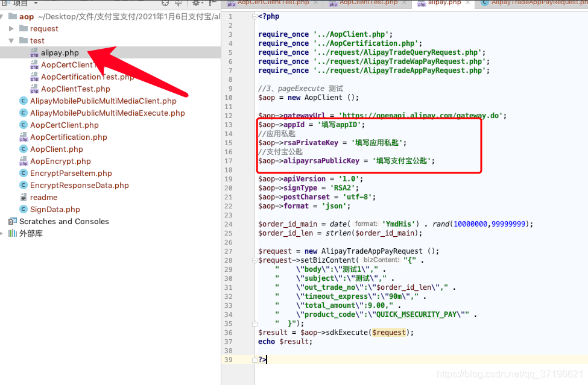This screenshot has height=385, width=588.
Task: Click the test folder icon
Action: click(24, 40)
